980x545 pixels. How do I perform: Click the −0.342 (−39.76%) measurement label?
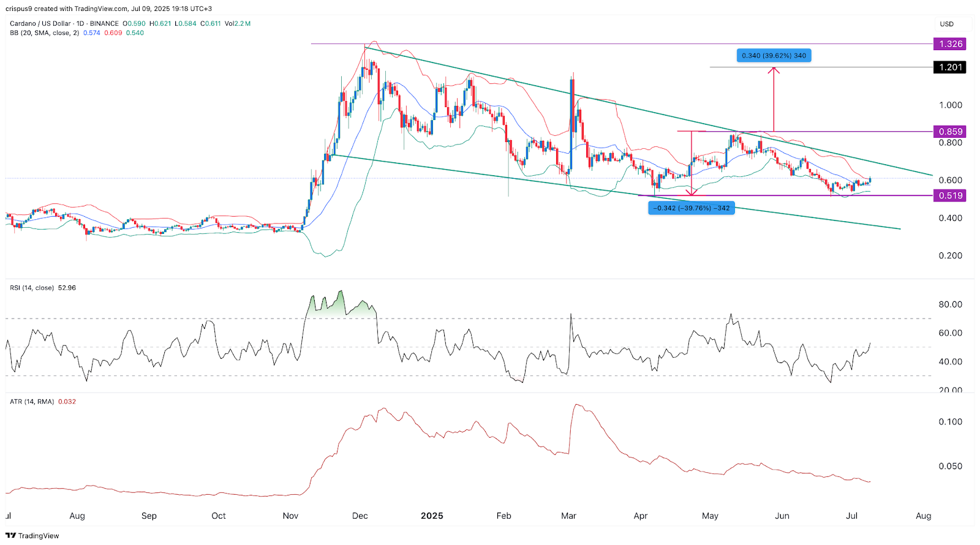tap(692, 208)
